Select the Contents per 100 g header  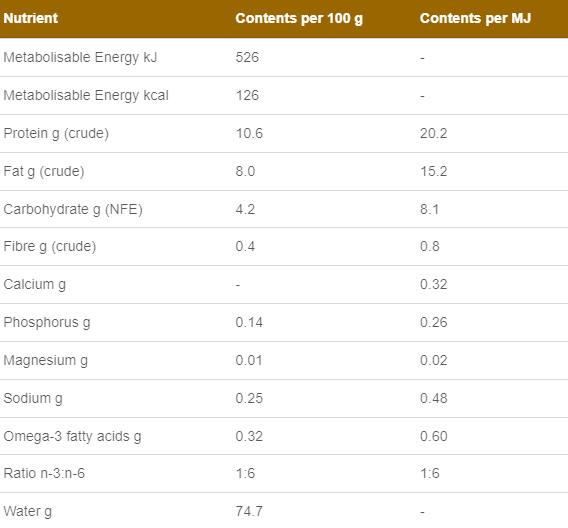(299, 18)
